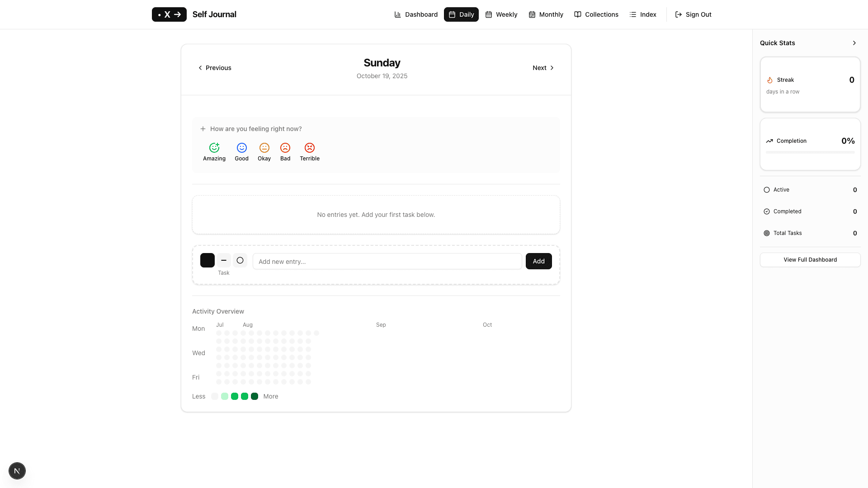
Task: Collapse the Quick Stats panel
Action: (854, 43)
